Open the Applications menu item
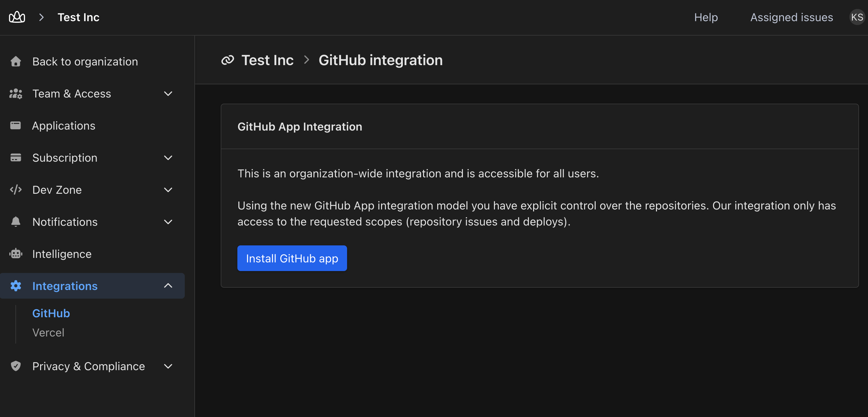This screenshot has width=868, height=417. [x=92, y=125]
